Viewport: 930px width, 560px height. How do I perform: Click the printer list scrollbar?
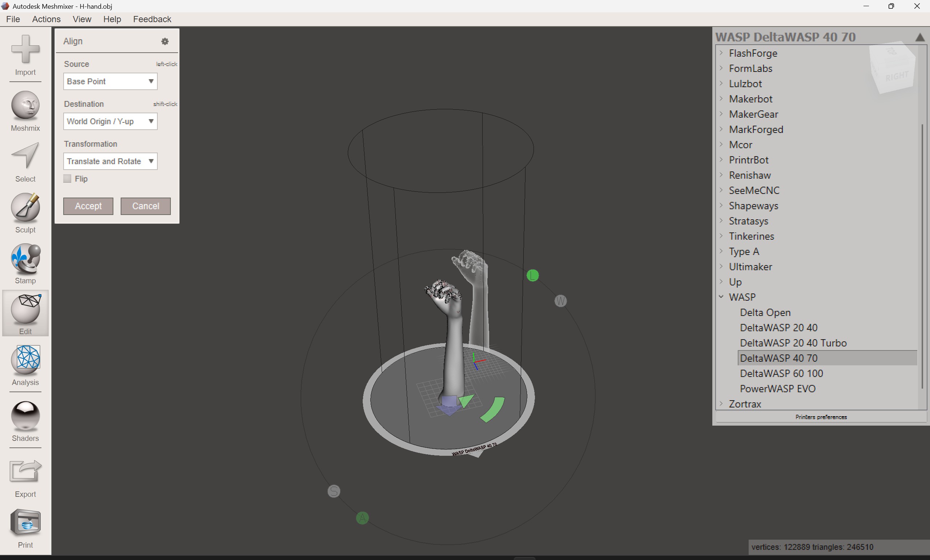(922, 256)
